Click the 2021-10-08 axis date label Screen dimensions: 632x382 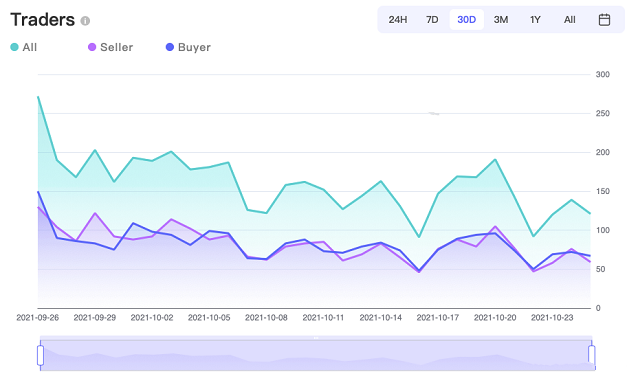[x=266, y=318]
